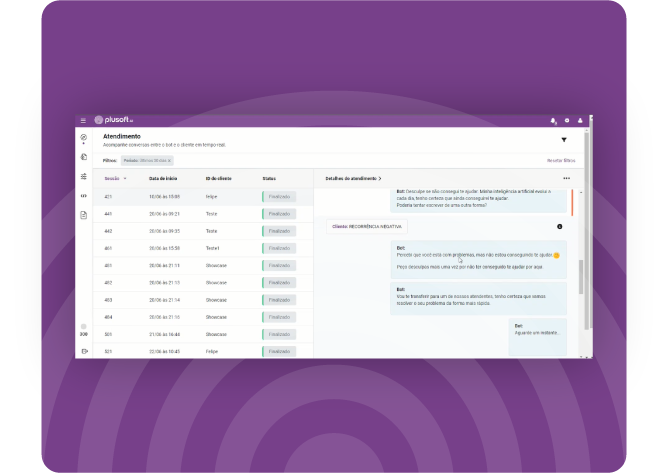Screen dimensions: 668x473
Task: Open the three-dots menu in details panel
Action: pyautogui.click(x=566, y=179)
